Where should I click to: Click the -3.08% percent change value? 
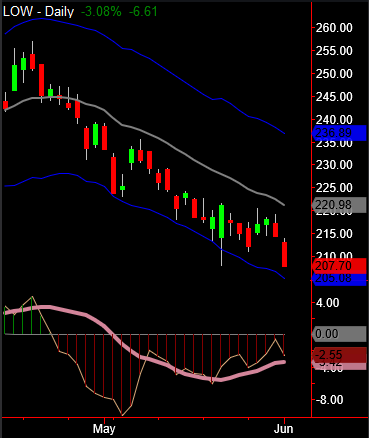[x=101, y=12]
